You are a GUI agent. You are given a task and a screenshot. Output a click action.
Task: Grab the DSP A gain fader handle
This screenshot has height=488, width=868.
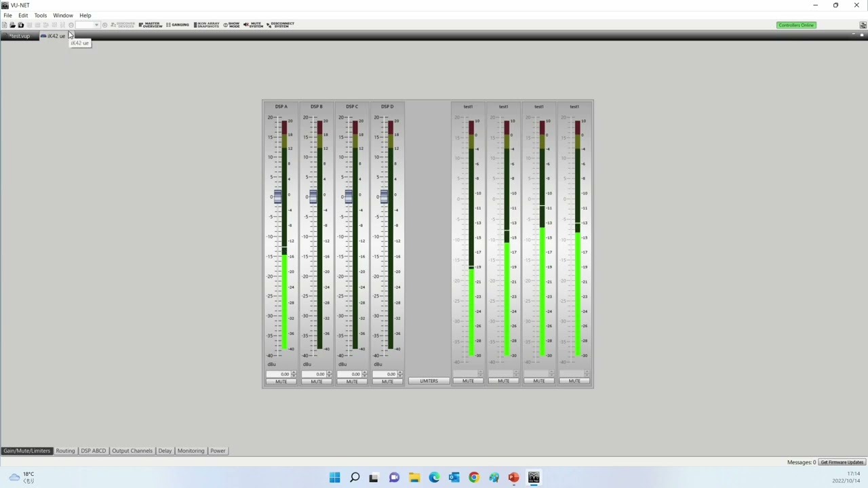(x=277, y=197)
